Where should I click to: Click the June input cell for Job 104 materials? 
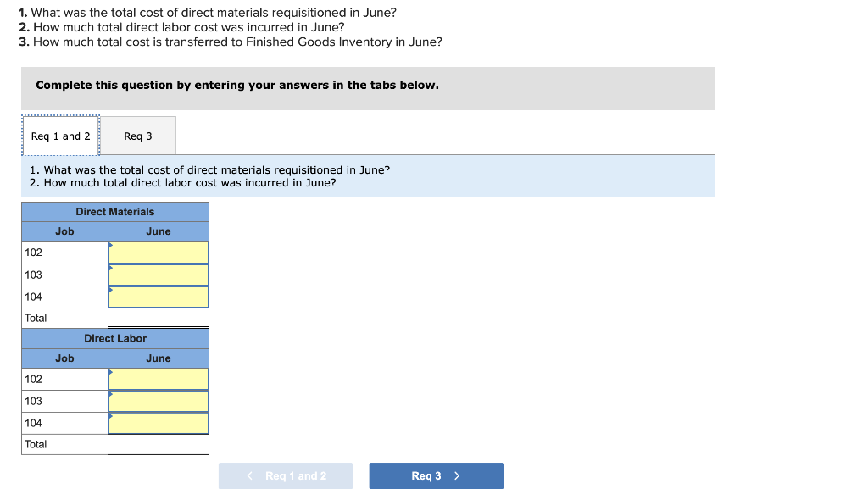[158, 296]
